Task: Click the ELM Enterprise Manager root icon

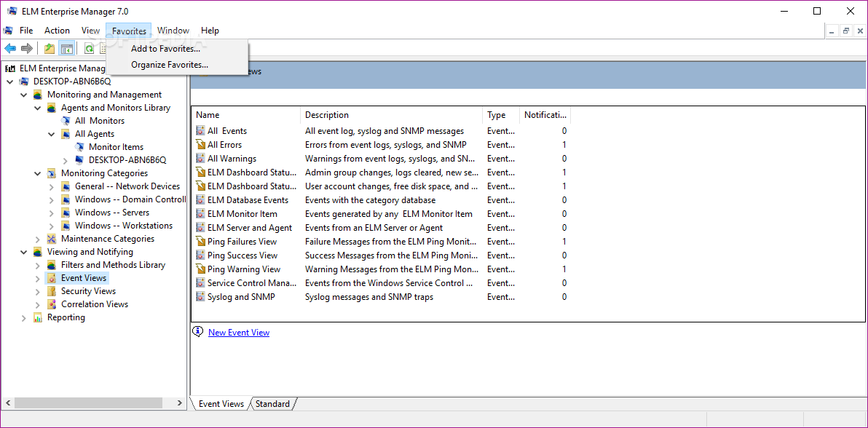Action: click(10, 68)
